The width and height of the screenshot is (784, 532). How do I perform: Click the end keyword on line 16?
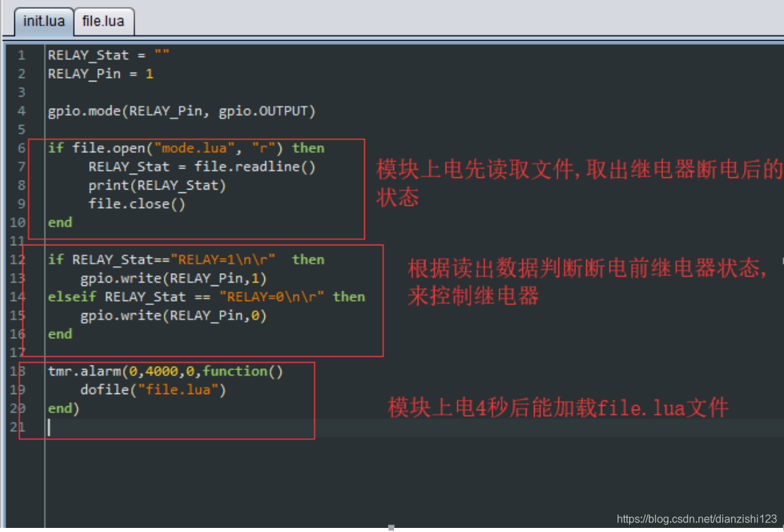tap(60, 334)
